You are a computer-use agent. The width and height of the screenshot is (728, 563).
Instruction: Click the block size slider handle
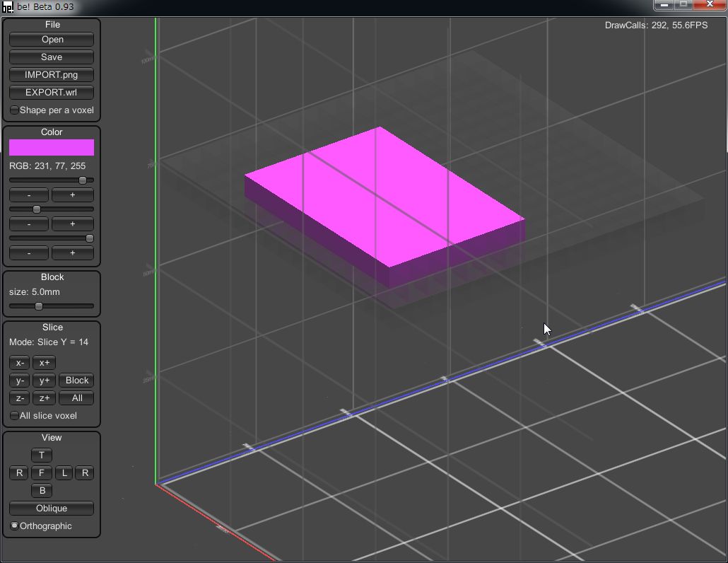(39, 306)
